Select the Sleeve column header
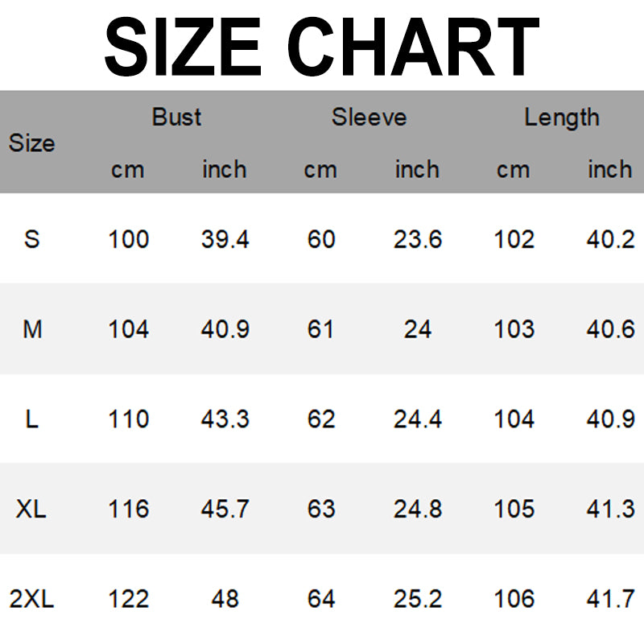Viewport: 644px width, 644px height. tap(369, 118)
